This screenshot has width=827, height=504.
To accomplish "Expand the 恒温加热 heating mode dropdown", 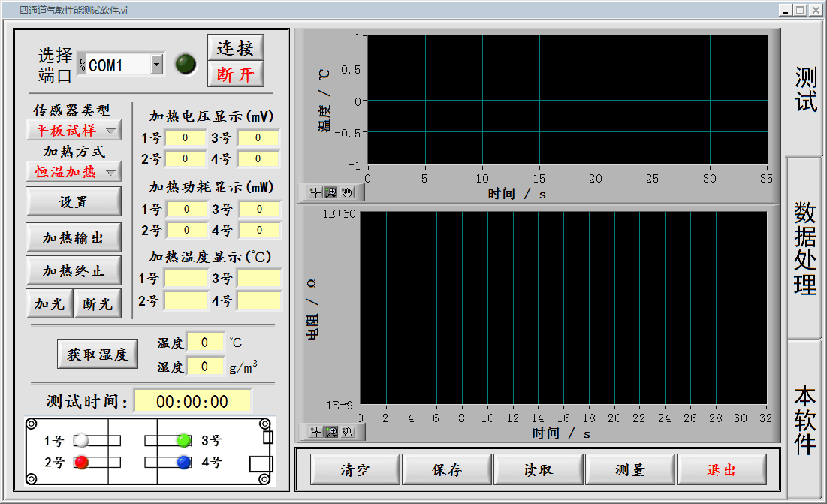I will click(x=111, y=172).
